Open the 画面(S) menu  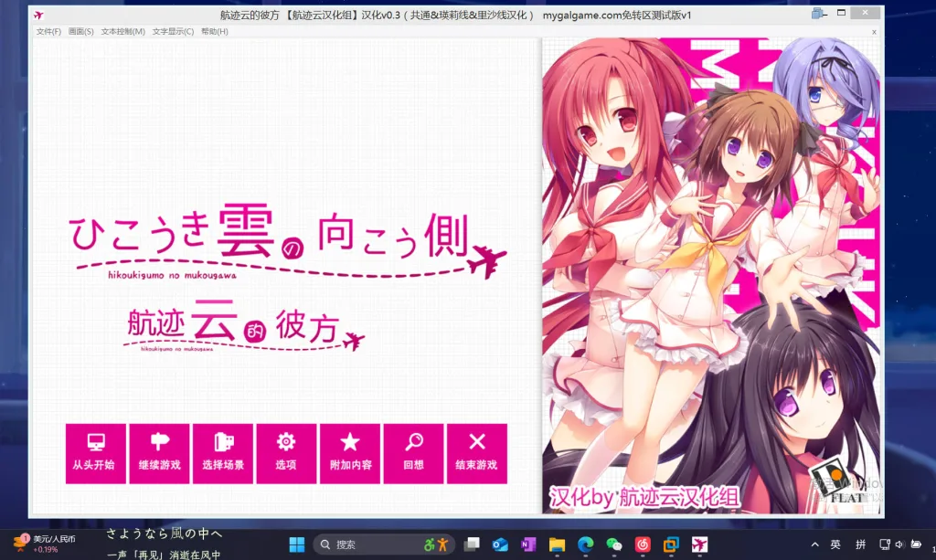tap(81, 32)
